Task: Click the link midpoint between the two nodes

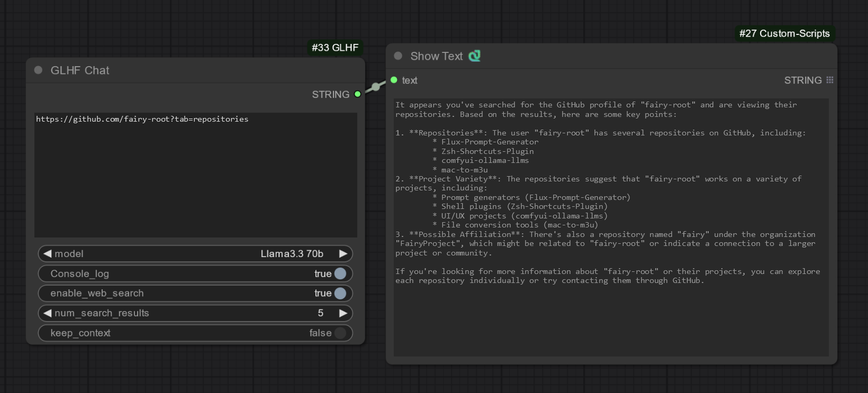Action: coord(375,87)
